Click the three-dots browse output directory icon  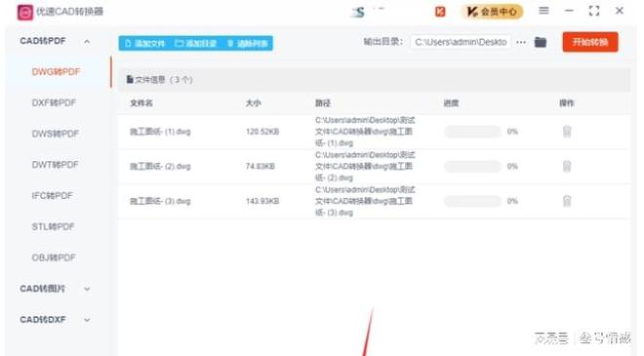point(521,42)
